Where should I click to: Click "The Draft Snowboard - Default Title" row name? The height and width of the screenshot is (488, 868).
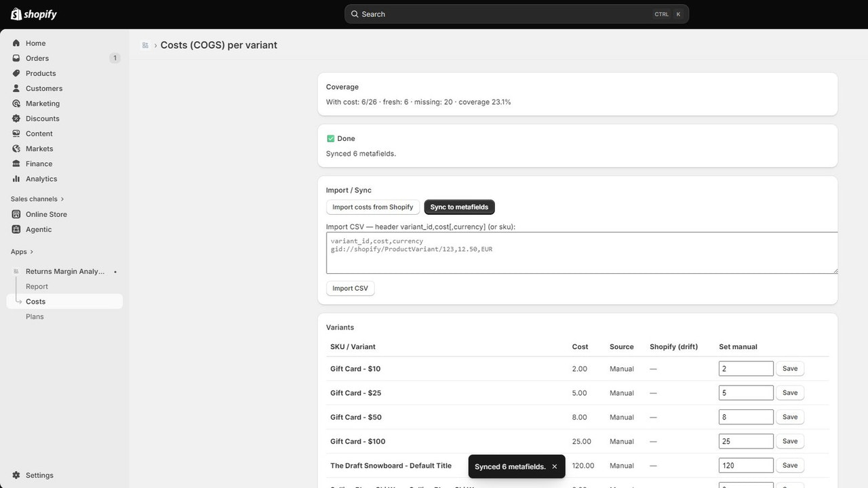click(391, 466)
